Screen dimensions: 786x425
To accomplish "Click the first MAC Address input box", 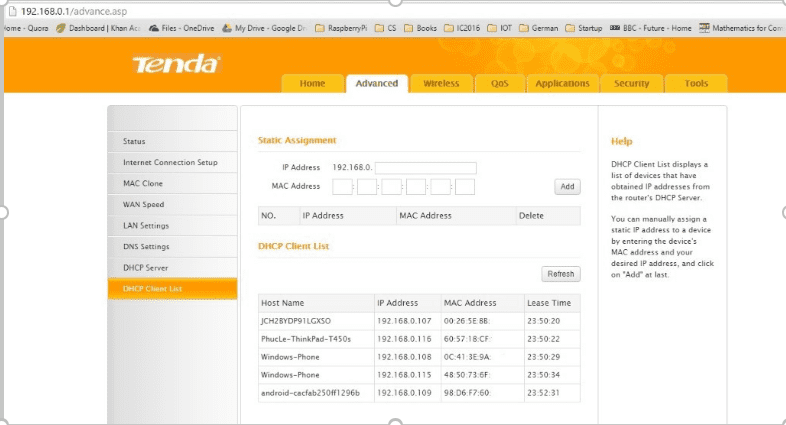I will tap(343, 187).
